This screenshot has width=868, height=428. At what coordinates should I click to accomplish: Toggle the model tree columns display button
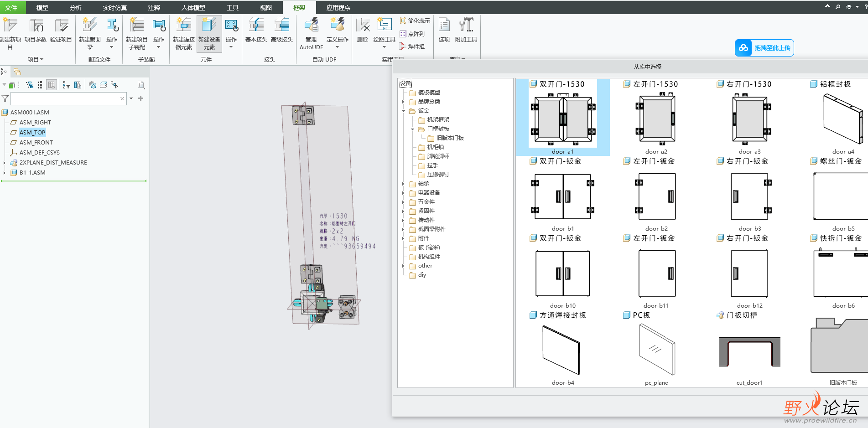click(52, 85)
